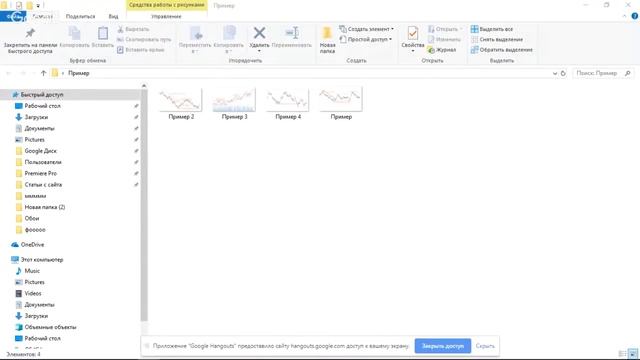Click the Закрыть доступ button
The width and height of the screenshot is (640, 360).
443,346
